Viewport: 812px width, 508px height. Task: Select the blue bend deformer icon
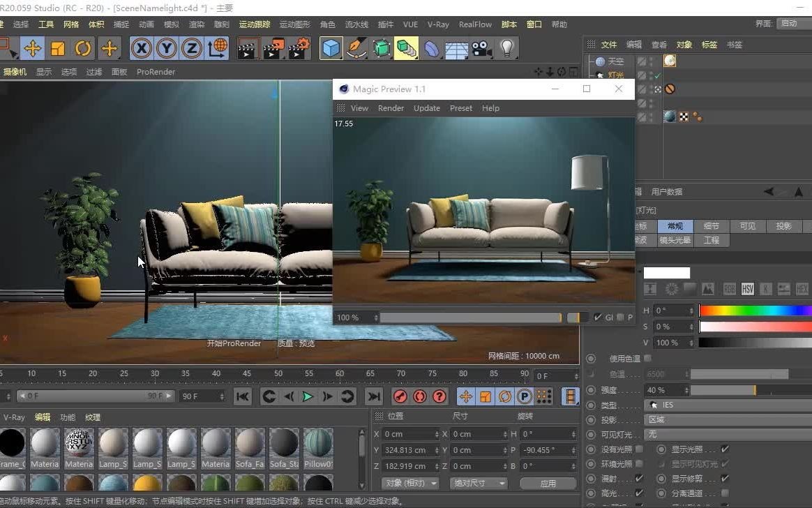[x=433, y=47]
